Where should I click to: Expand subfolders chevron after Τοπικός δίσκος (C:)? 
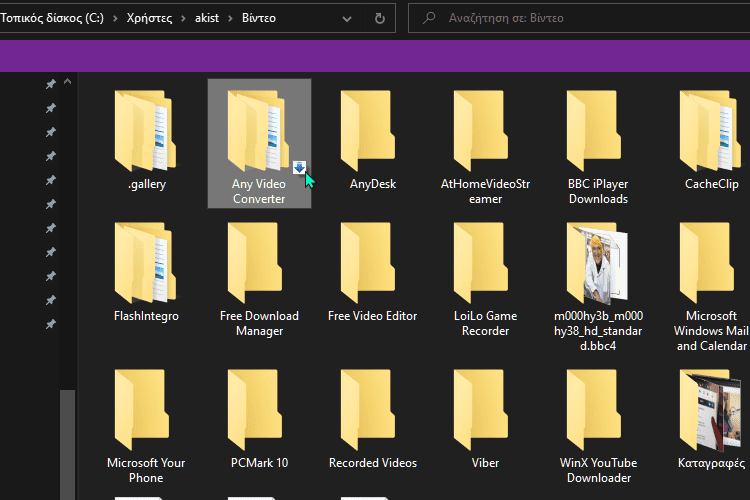tap(115, 19)
